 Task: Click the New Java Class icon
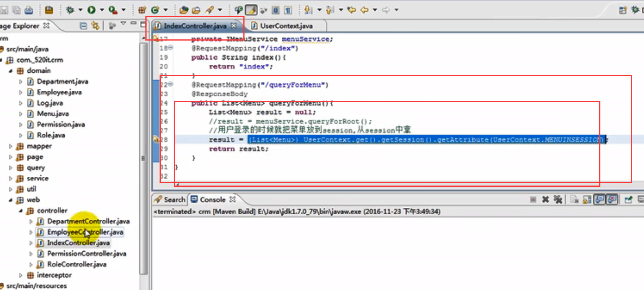pyautogui.click(x=155, y=10)
